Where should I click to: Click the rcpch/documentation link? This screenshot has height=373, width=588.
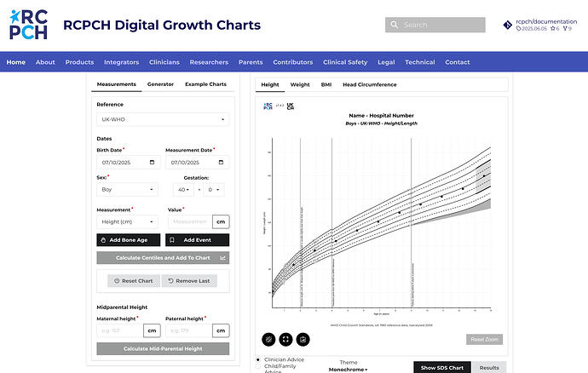click(546, 22)
